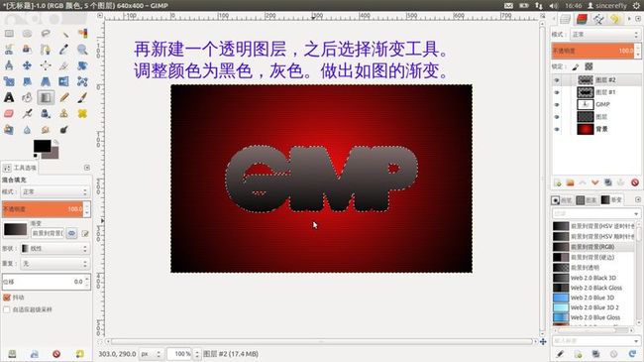Open the gradient editor from tool options

coord(85,234)
